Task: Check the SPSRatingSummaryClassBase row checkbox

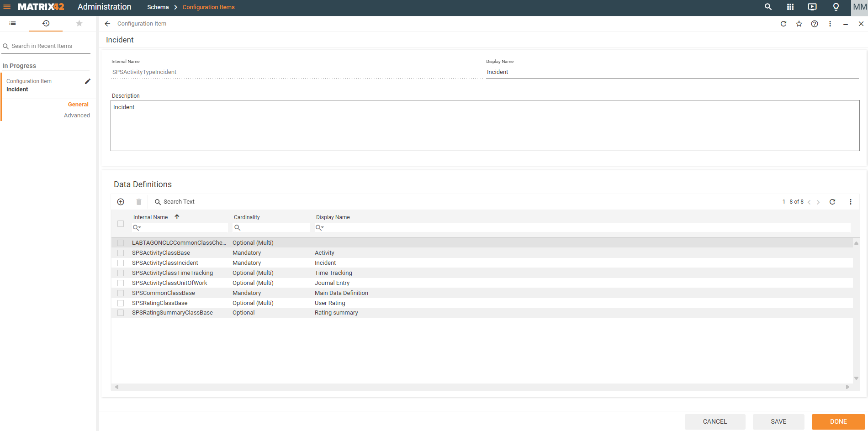Action: pos(121,313)
